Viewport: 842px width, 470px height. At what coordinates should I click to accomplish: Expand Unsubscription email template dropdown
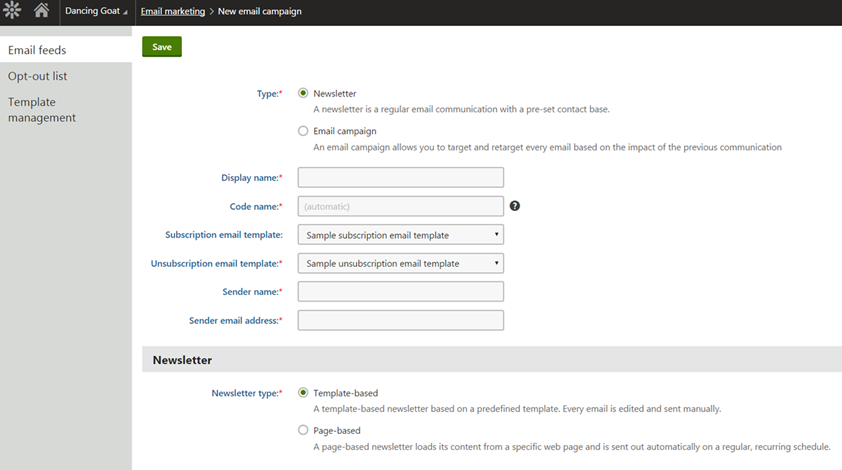tap(400, 263)
